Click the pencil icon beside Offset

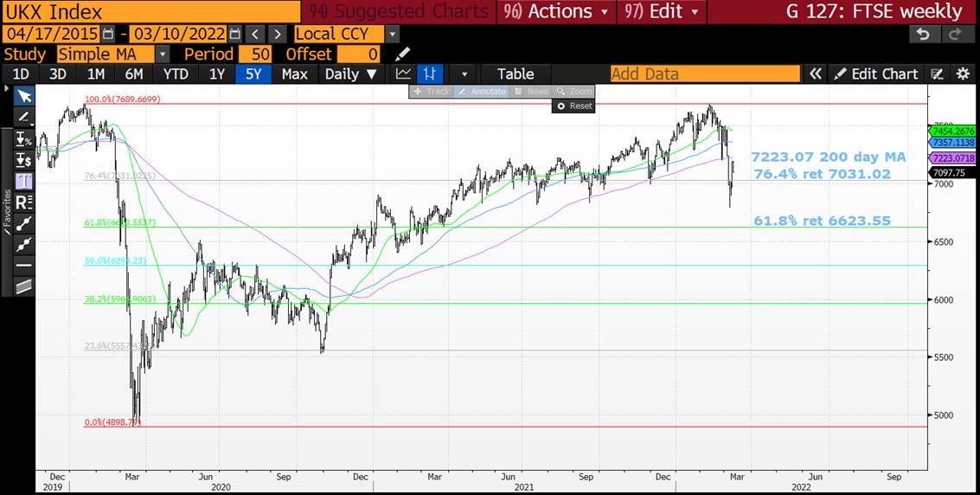[402, 55]
